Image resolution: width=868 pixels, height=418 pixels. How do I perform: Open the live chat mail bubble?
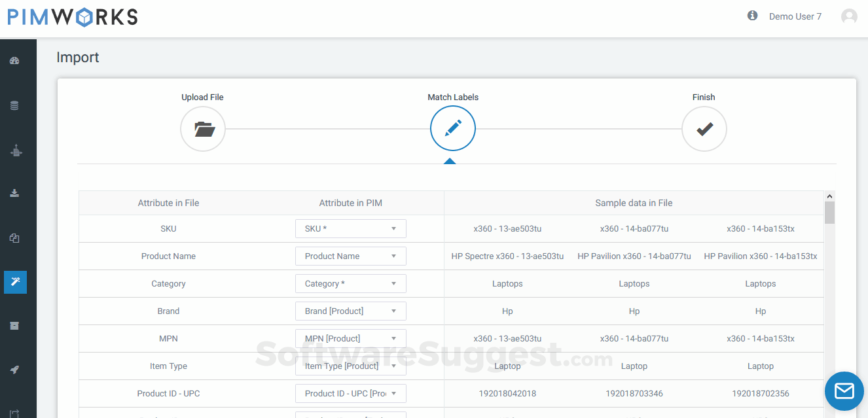click(844, 391)
